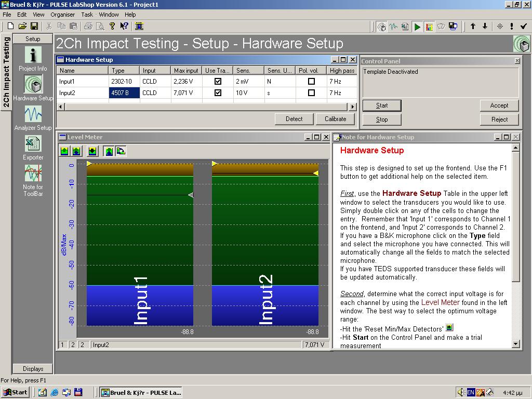Click the Setup tab header in sidebar
532x399 pixels.
pos(33,38)
